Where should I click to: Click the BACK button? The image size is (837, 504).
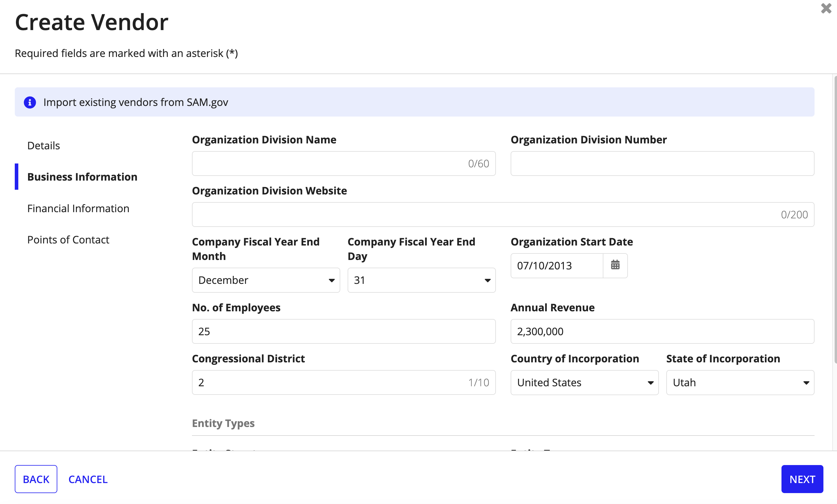(x=36, y=479)
